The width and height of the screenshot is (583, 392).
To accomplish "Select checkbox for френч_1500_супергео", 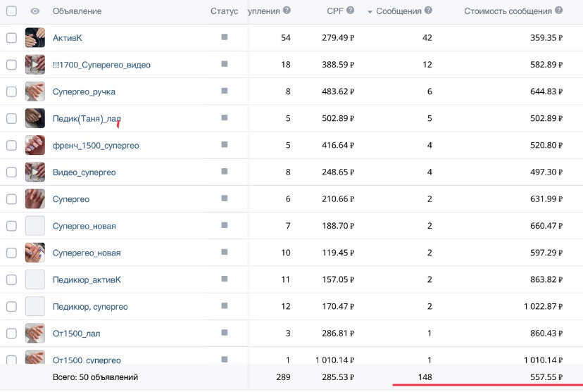I will point(11,145).
